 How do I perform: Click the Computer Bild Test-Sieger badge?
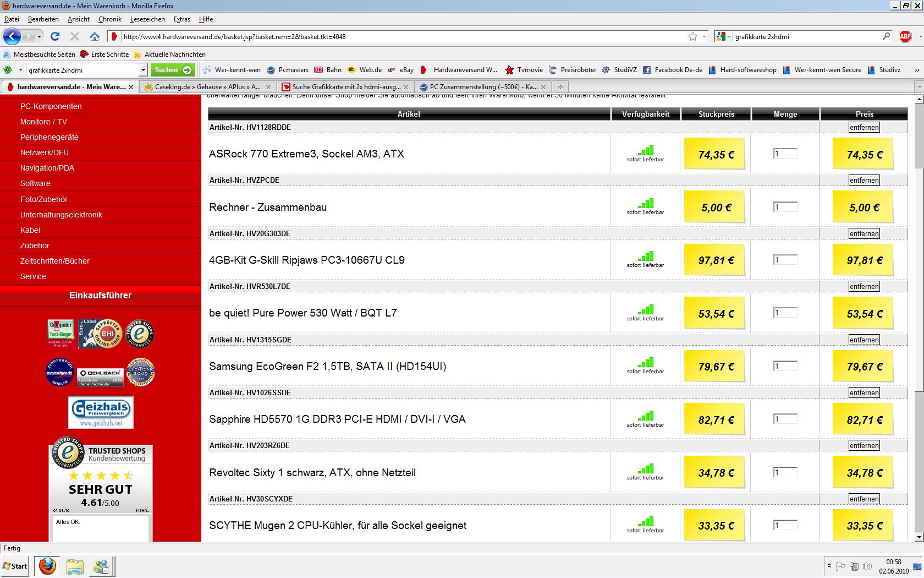pyautogui.click(x=61, y=334)
